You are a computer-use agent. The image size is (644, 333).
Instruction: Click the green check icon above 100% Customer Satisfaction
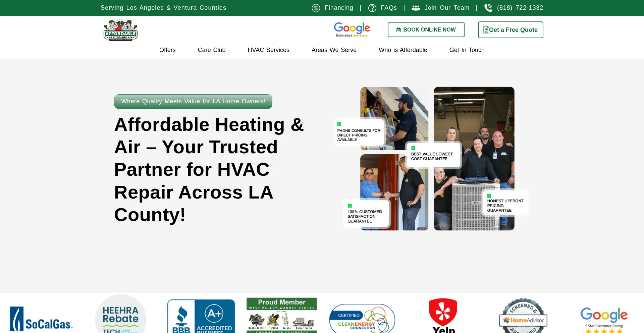(x=350, y=206)
